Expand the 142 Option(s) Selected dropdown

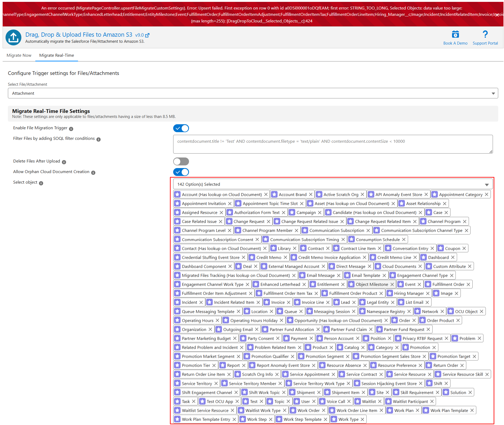333,184
